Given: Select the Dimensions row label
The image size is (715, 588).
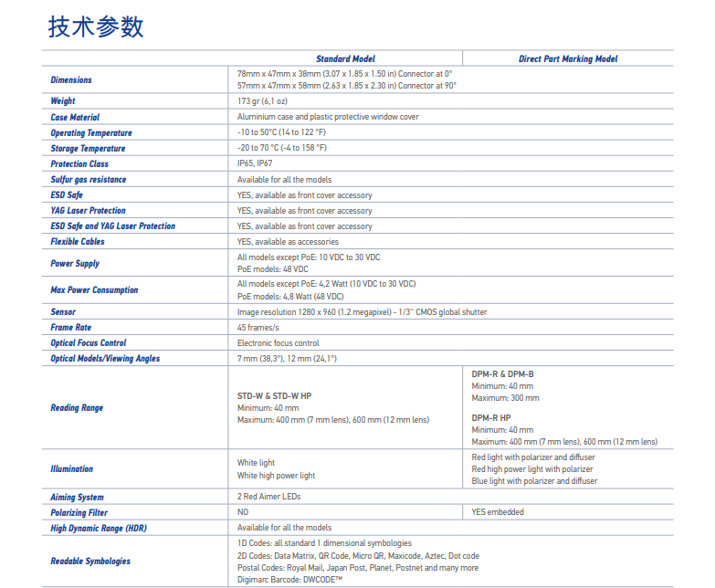Looking at the screenshot, I should pyautogui.click(x=71, y=79).
